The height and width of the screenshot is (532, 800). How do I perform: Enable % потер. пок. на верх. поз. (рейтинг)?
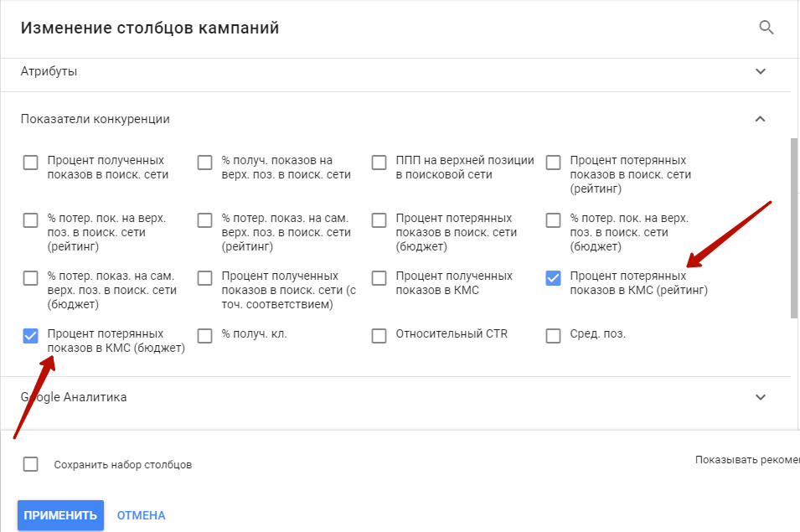(29, 220)
